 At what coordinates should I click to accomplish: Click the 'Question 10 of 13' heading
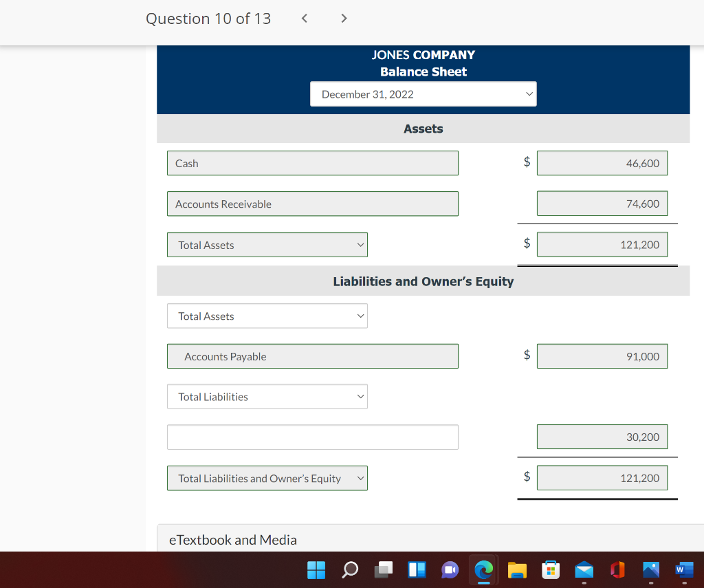pos(208,19)
